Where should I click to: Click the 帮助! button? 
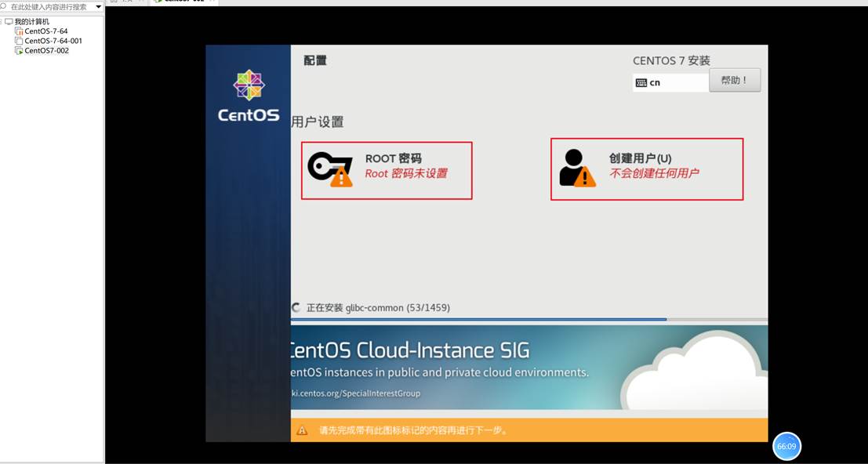pyautogui.click(x=735, y=80)
